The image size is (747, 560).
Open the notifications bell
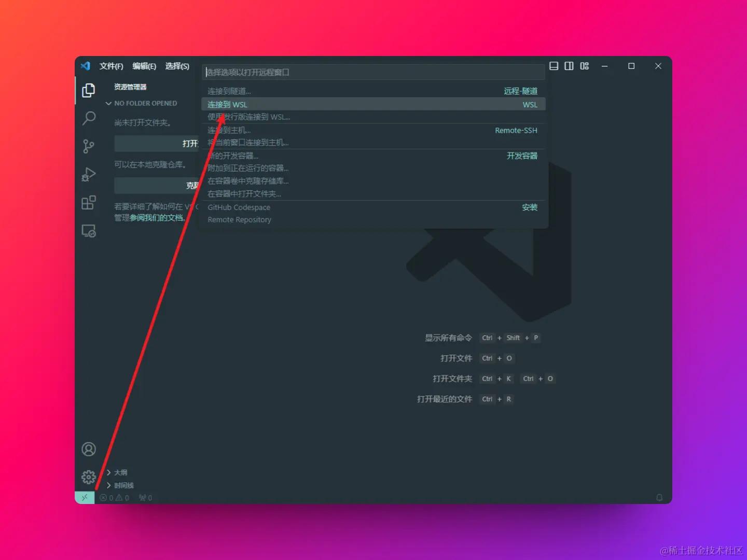[659, 498]
